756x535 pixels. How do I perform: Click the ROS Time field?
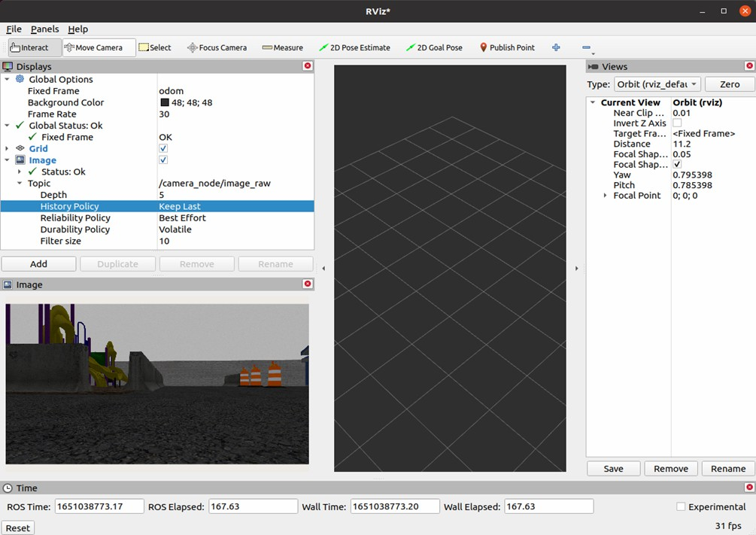pos(99,506)
